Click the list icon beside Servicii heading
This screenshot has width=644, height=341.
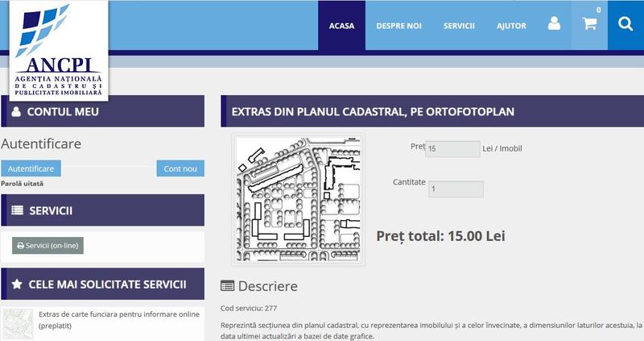coord(17,210)
